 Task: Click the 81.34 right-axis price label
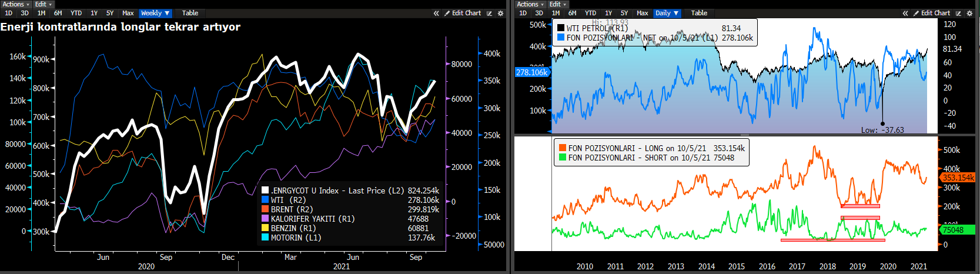pos(952,49)
